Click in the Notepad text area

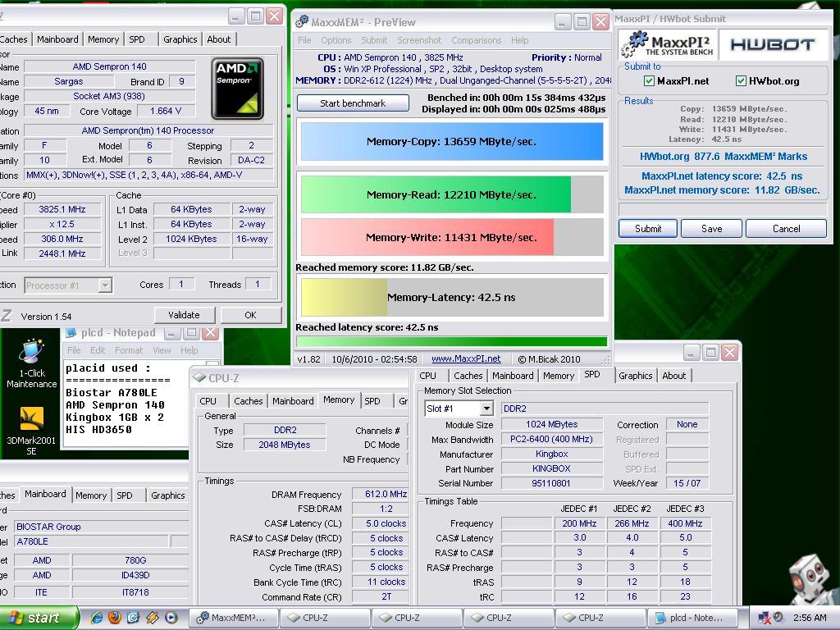(x=126, y=403)
